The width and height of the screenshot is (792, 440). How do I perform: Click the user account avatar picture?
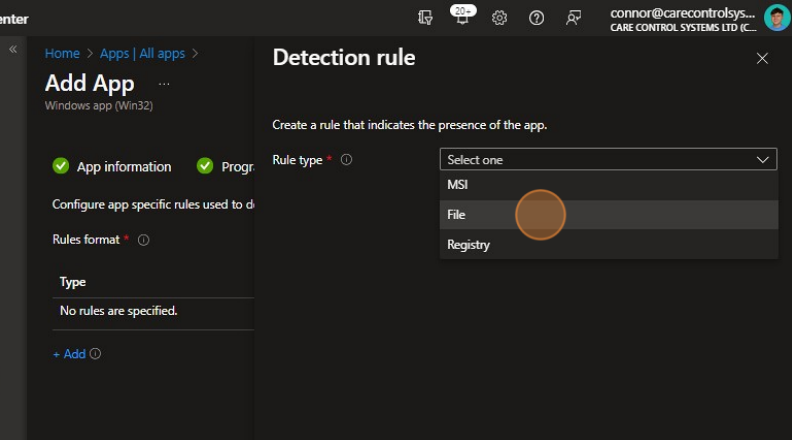(776, 18)
